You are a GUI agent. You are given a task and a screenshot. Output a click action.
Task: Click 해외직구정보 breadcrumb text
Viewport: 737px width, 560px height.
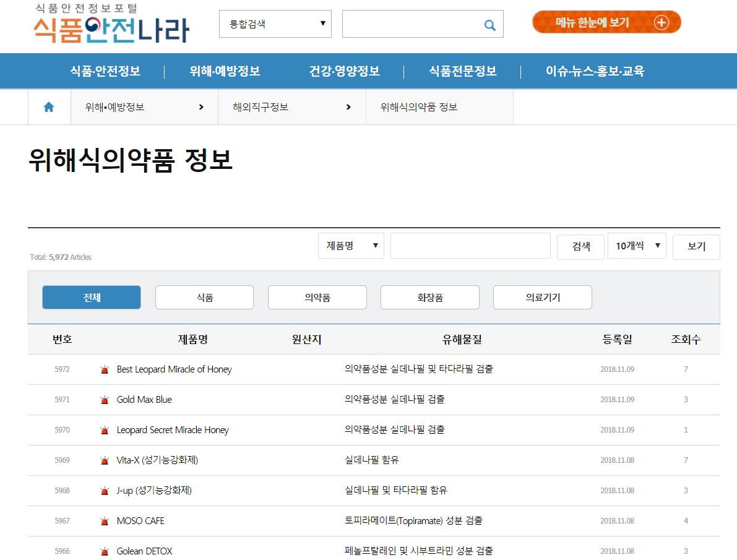pos(261,107)
